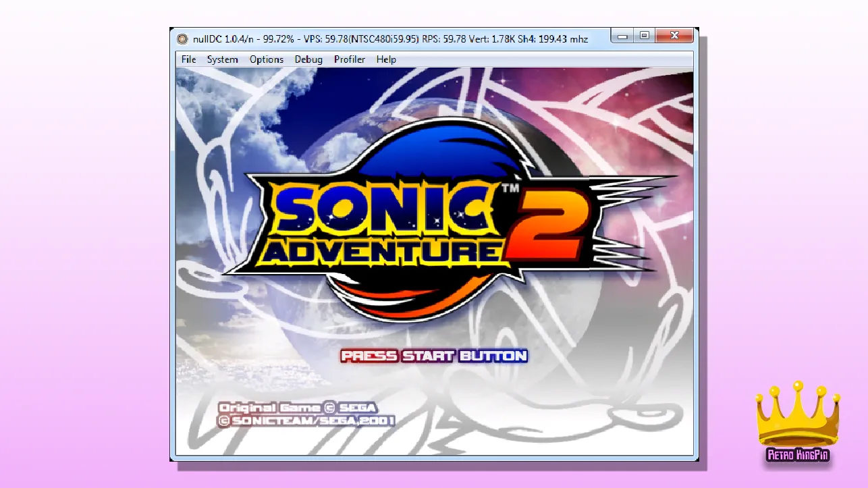This screenshot has width=868, height=488.
Task: Minimize the nullDC window
Action: (x=622, y=36)
